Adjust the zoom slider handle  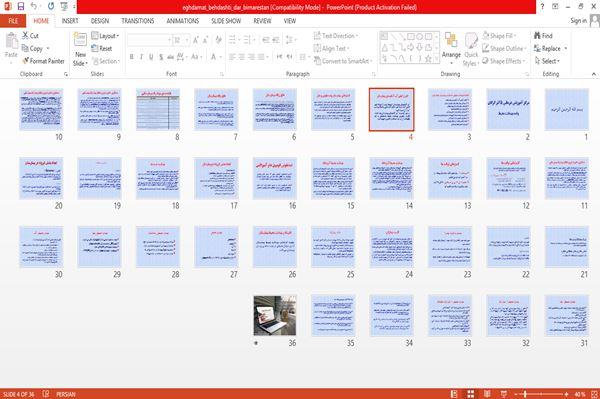525,394
